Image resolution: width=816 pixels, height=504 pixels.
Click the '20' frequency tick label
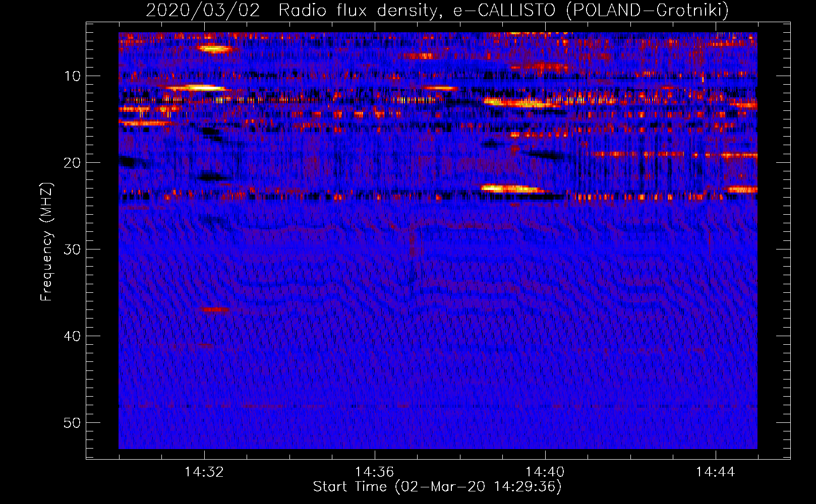pyautogui.click(x=72, y=163)
